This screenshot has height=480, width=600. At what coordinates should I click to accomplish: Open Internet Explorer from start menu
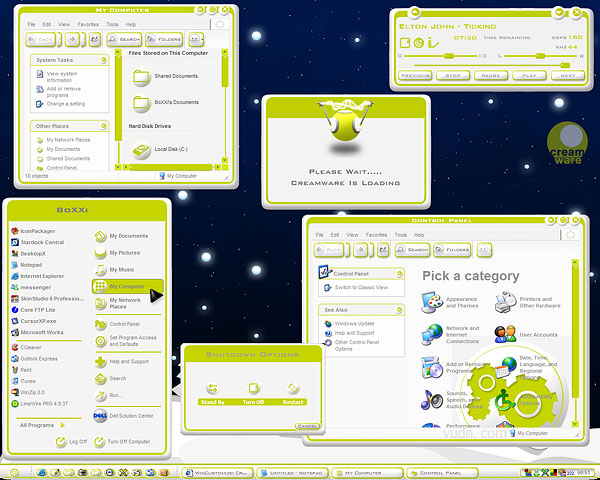[38, 276]
